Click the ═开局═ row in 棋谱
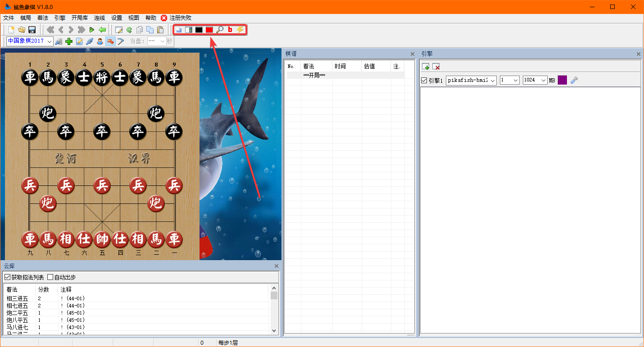Viewport: 644px width, 347px height. pos(345,75)
